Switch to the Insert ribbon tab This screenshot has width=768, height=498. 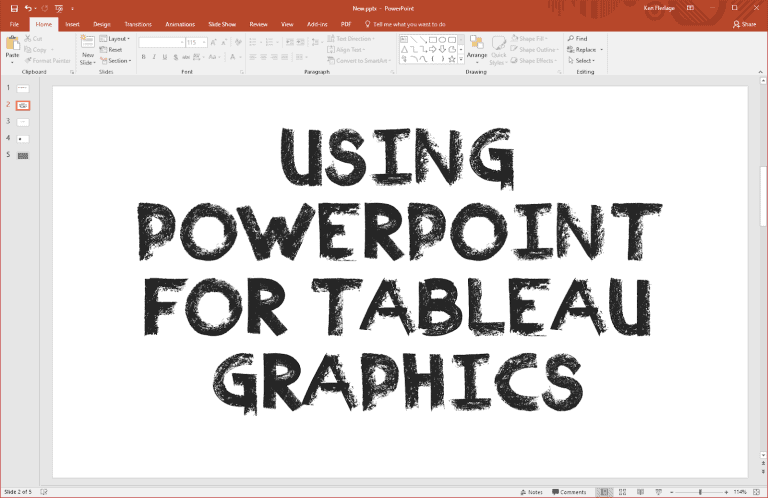72,24
